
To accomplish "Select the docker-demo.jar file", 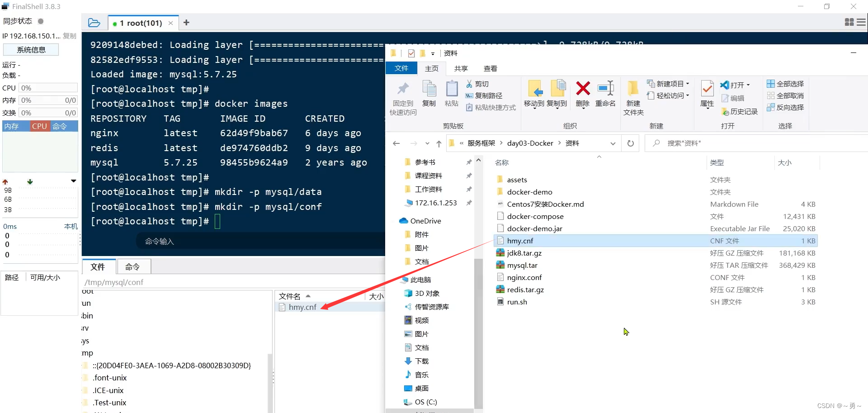I will [x=534, y=229].
